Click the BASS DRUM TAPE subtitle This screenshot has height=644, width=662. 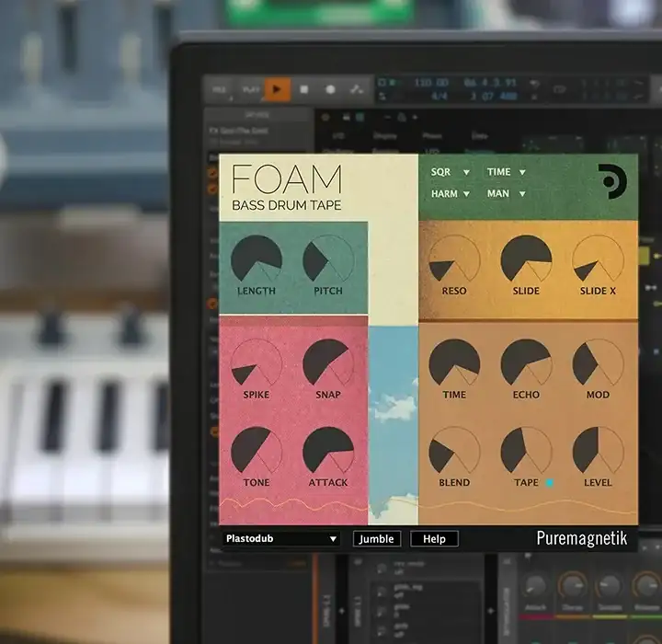pos(287,205)
